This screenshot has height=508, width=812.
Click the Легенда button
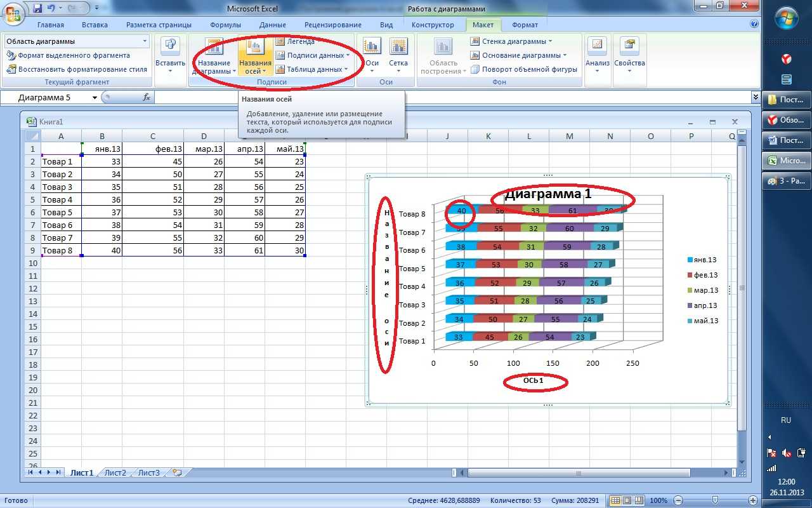tap(296, 41)
